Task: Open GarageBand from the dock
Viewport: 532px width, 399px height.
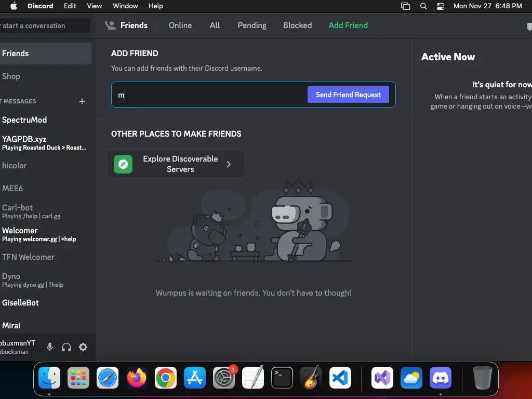Action: click(x=311, y=378)
